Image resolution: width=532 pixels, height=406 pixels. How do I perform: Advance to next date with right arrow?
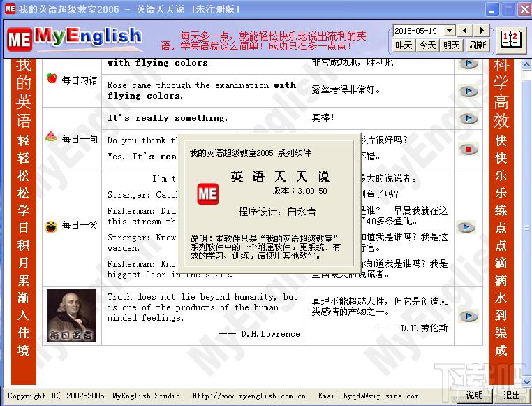pyautogui.click(x=482, y=30)
